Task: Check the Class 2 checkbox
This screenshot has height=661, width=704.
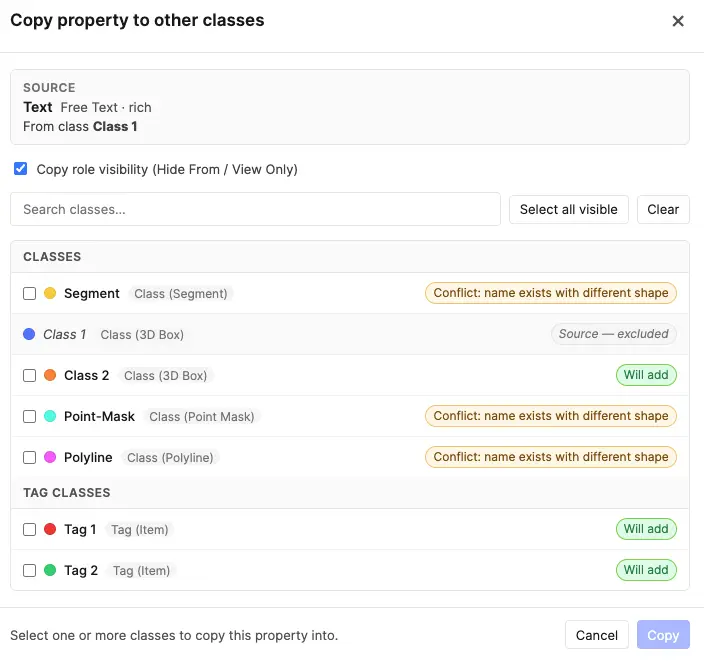Action: point(30,375)
